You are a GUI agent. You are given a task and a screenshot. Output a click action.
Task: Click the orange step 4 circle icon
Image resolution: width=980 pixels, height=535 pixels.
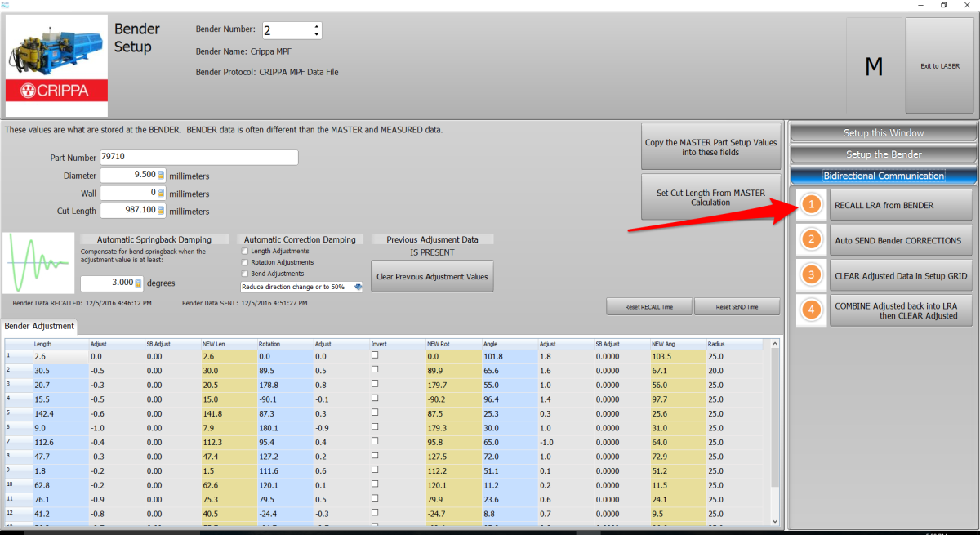pyautogui.click(x=810, y=310)
